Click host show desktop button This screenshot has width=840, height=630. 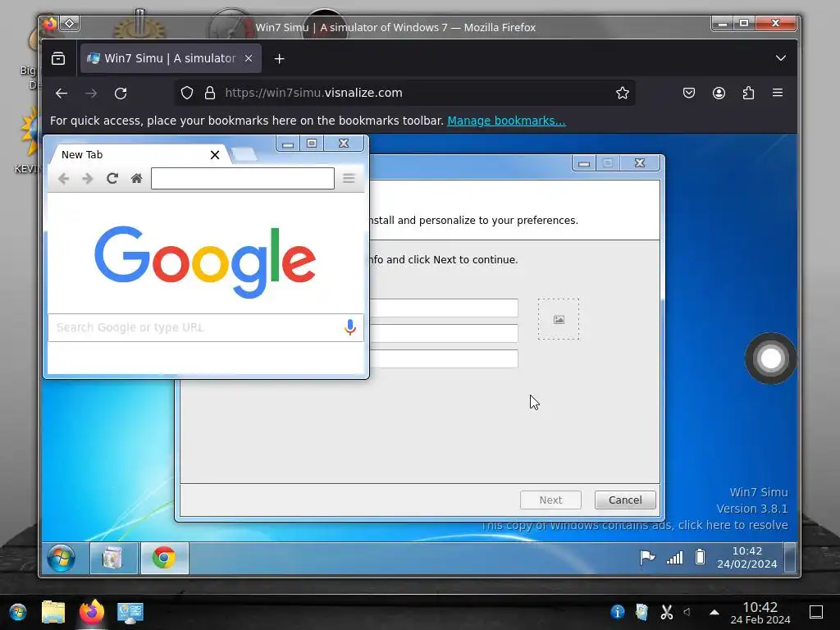(816, 612)
